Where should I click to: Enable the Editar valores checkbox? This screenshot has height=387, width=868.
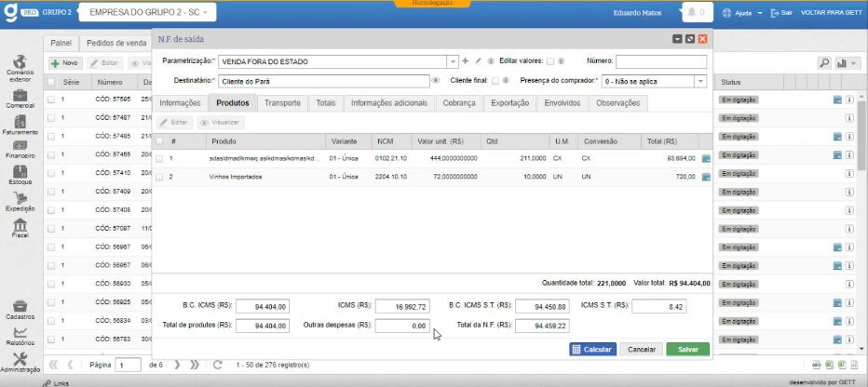click(550, 60)
